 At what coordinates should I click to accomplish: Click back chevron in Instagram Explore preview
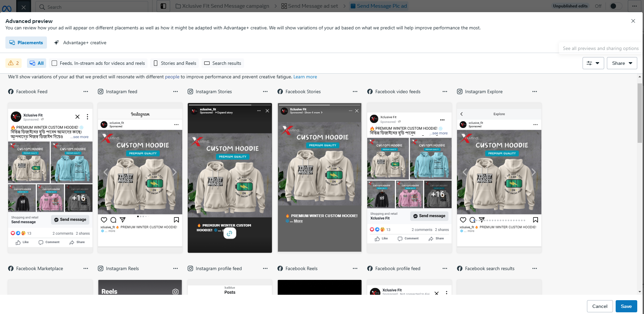click(x=462, y=114)
